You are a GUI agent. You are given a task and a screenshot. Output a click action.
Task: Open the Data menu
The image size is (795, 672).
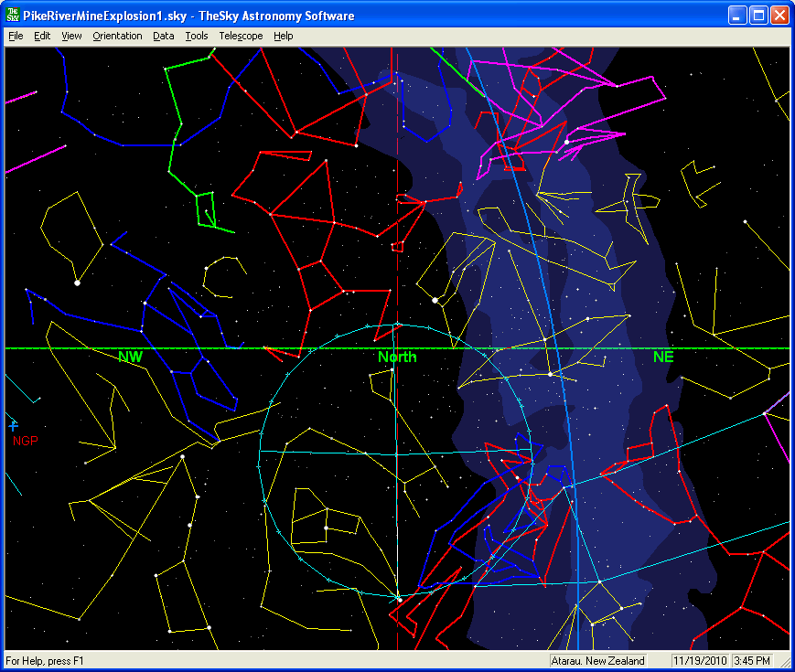(164, 36)
